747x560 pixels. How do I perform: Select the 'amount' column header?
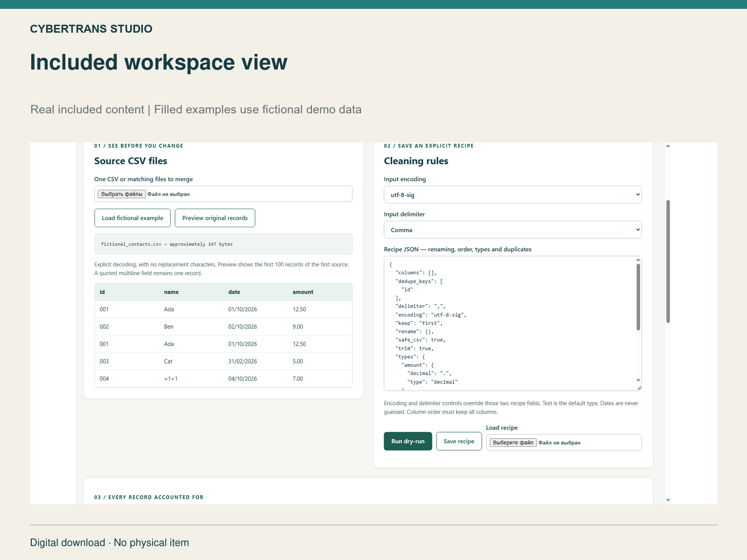303,292
